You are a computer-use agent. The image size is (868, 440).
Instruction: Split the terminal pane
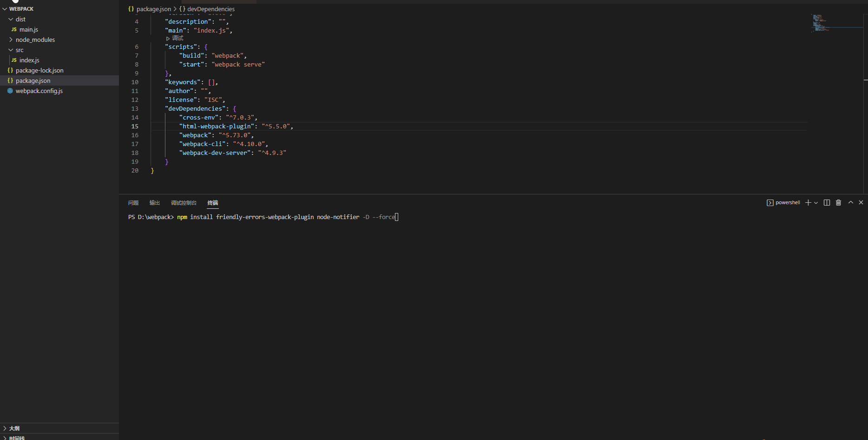(x=826, y=202)
